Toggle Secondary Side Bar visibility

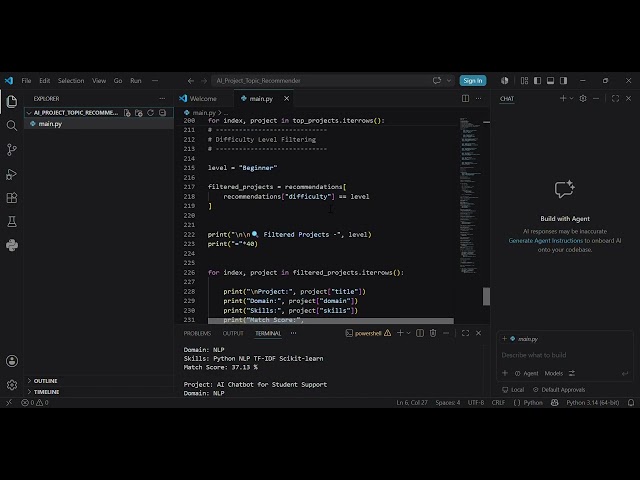564,80
